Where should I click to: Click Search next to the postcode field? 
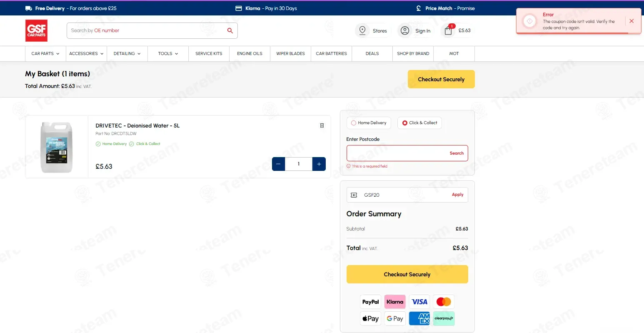pos(457,153)
